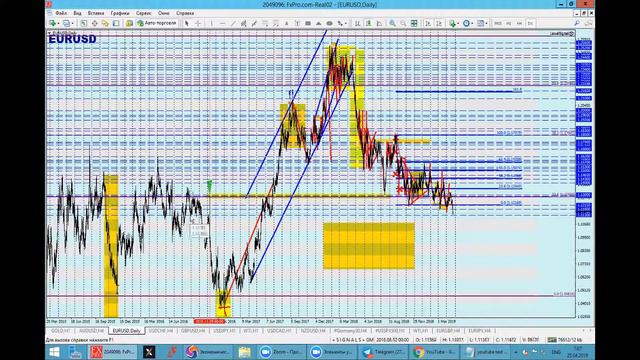Image resolution: width=640 pixels, height=360 pixels.
Task: Select the cursor arrow tool
Action: point(187,23)
